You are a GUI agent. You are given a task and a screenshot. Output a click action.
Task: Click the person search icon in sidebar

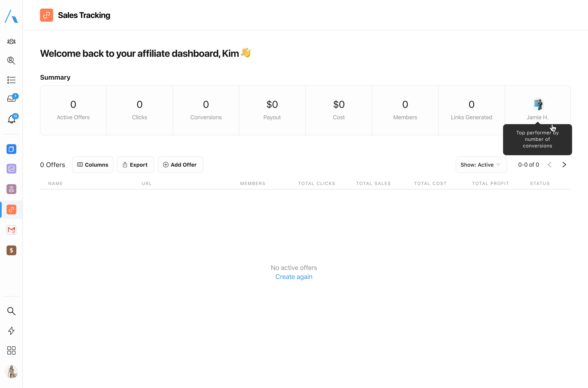(11, 60)
